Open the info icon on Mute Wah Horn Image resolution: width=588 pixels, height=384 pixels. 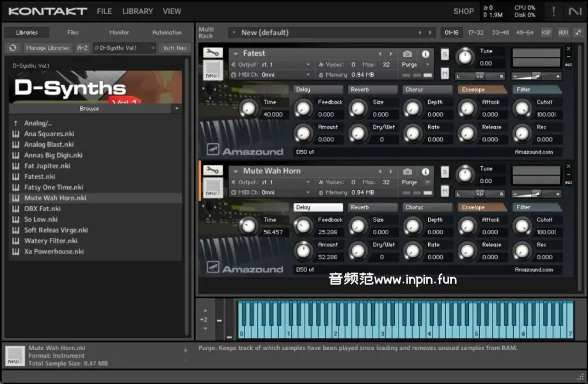425,172
